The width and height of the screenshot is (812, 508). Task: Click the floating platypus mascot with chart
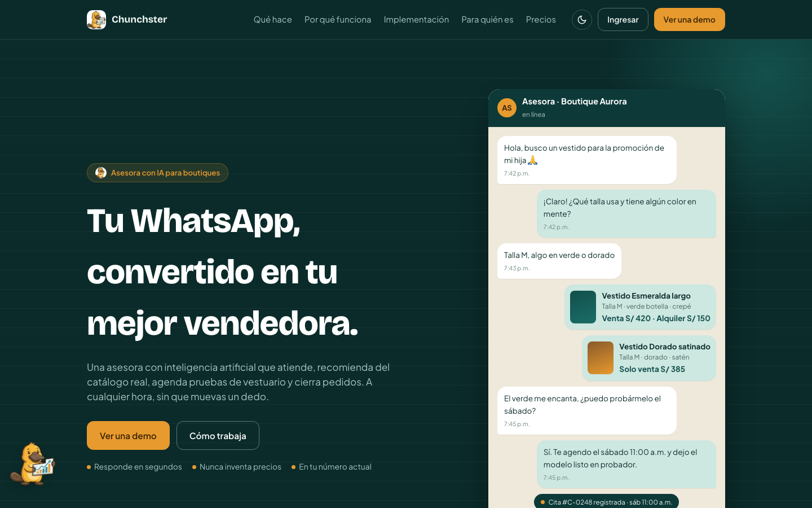pos(33,464)
